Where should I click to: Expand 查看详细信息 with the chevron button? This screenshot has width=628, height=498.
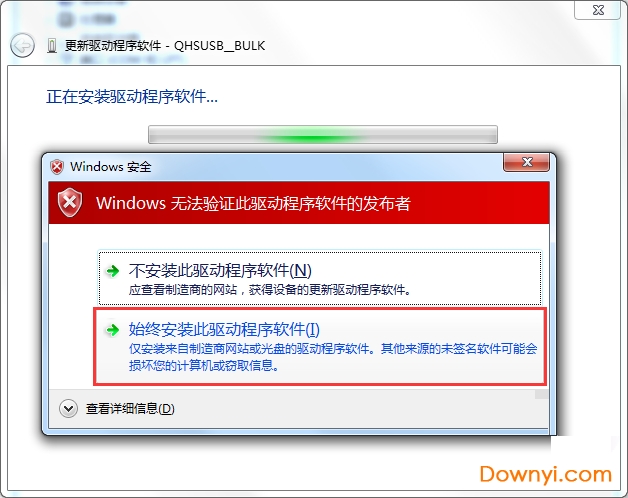(68, 409)
